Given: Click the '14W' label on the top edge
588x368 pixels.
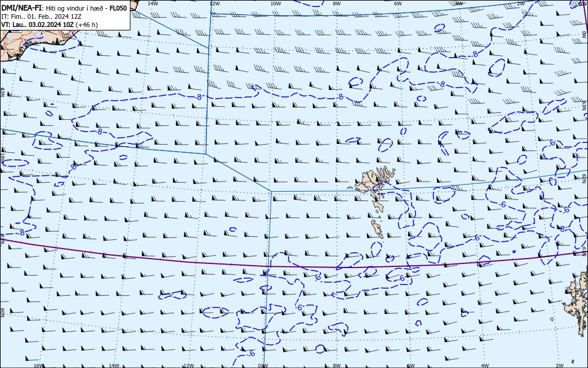Looking at the screenshot, I should point(152,4).
